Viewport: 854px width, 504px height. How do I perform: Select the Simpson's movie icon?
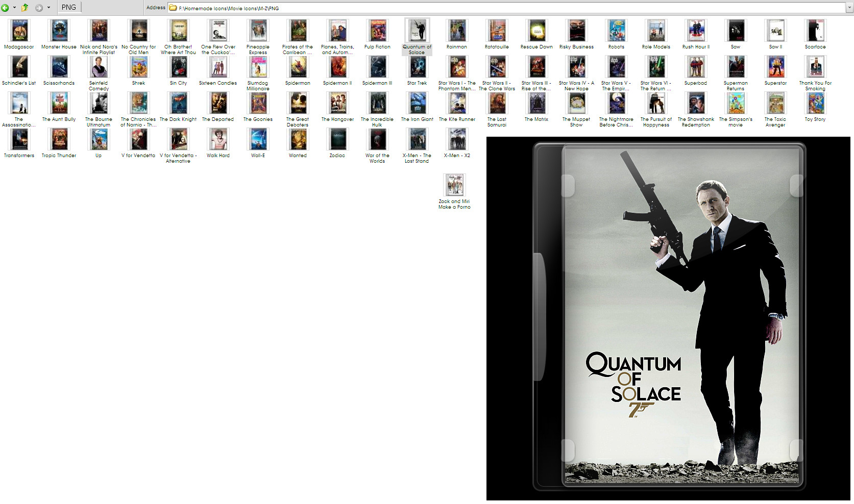click(x=736, y=103)
